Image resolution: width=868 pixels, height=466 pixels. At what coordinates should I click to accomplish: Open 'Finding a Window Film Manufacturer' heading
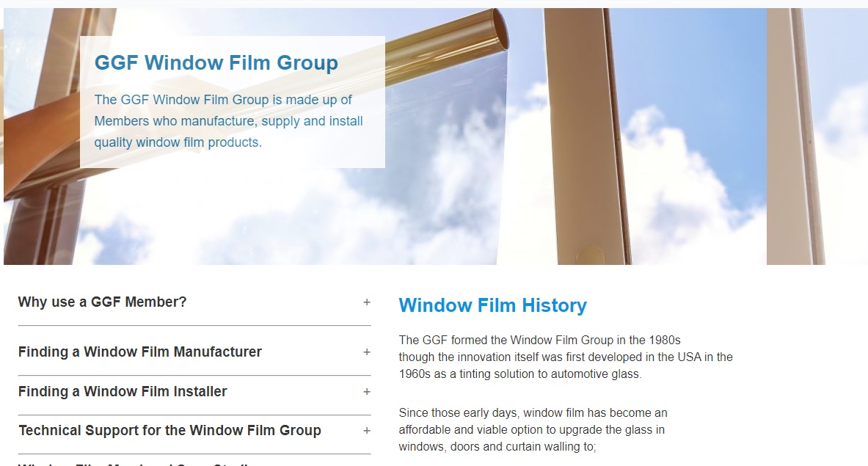coord(140,352)
